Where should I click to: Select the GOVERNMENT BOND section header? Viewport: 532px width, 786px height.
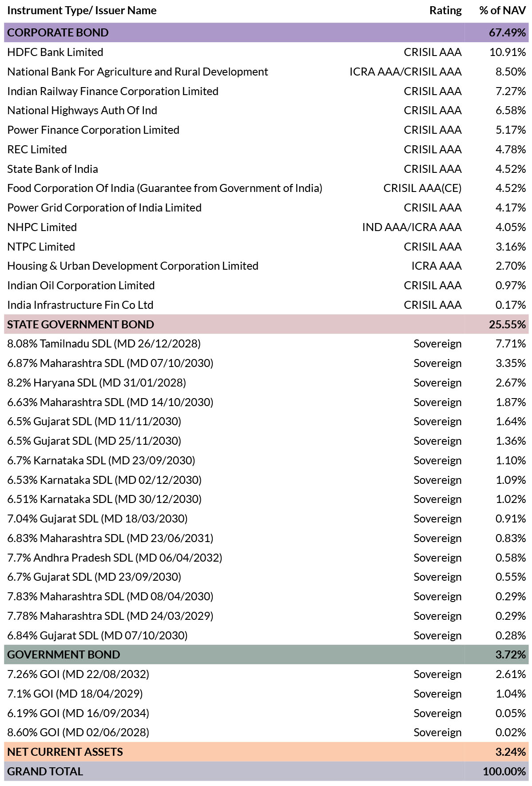[266, 654]
